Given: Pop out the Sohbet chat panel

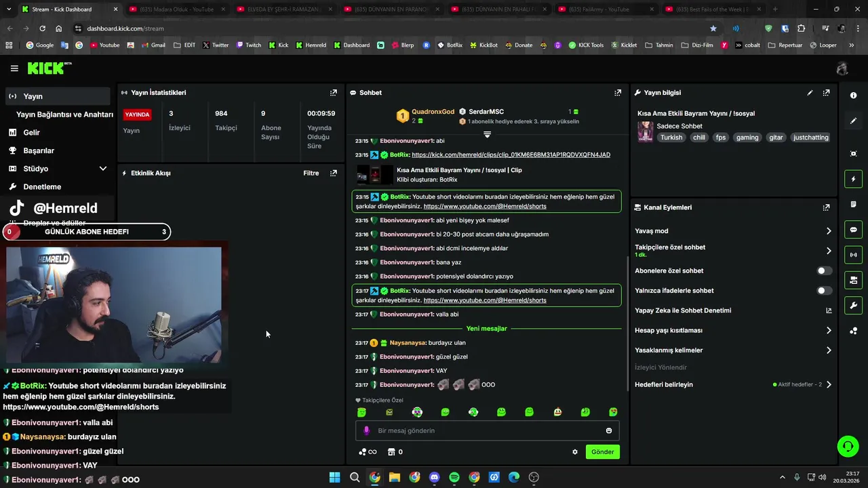Looking at the screenshot, I should (618, 93).
